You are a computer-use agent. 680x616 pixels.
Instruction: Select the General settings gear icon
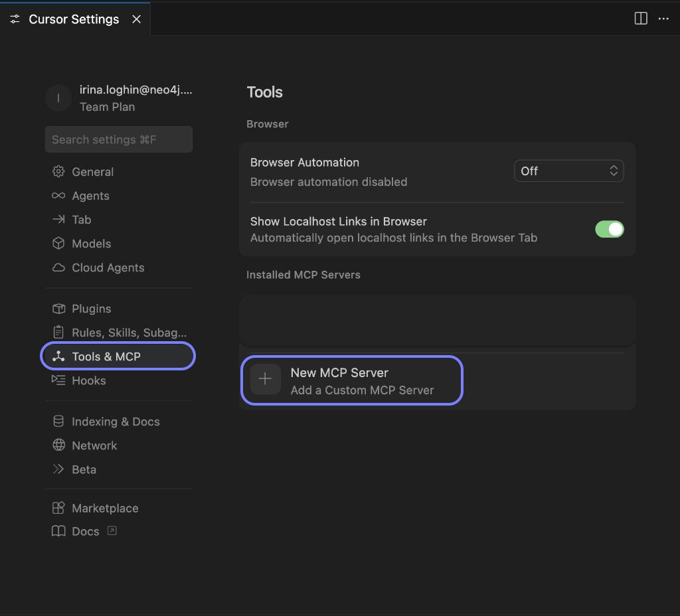58,171
